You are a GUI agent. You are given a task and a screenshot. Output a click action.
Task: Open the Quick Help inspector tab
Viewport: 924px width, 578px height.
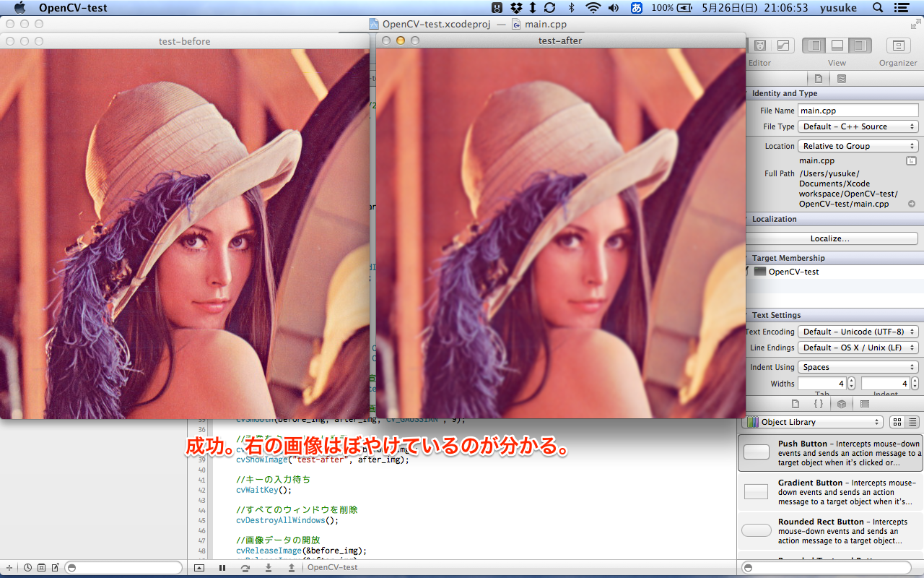tap(842, 78)
